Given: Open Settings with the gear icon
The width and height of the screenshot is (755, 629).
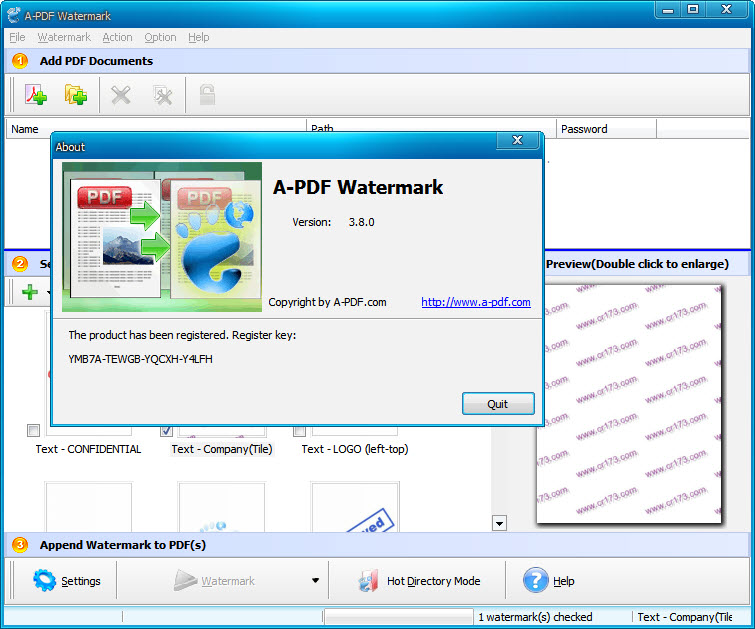Looking at the screenshot, I should click(x=67, y=581).
